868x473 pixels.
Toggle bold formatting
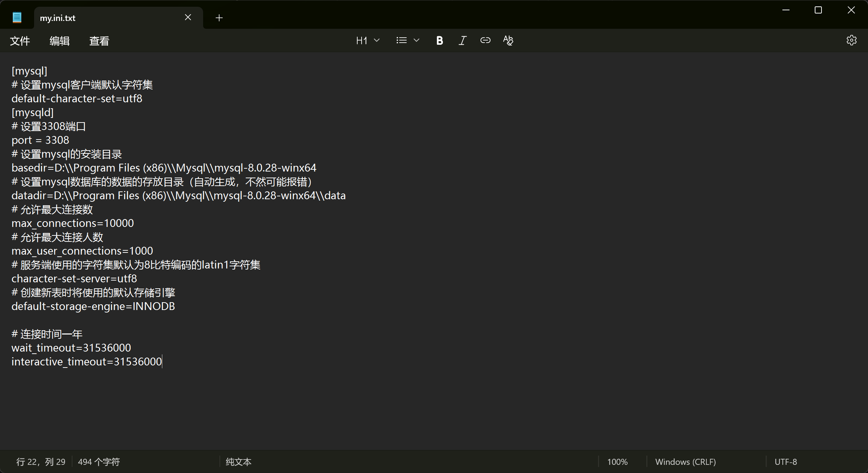439,40
